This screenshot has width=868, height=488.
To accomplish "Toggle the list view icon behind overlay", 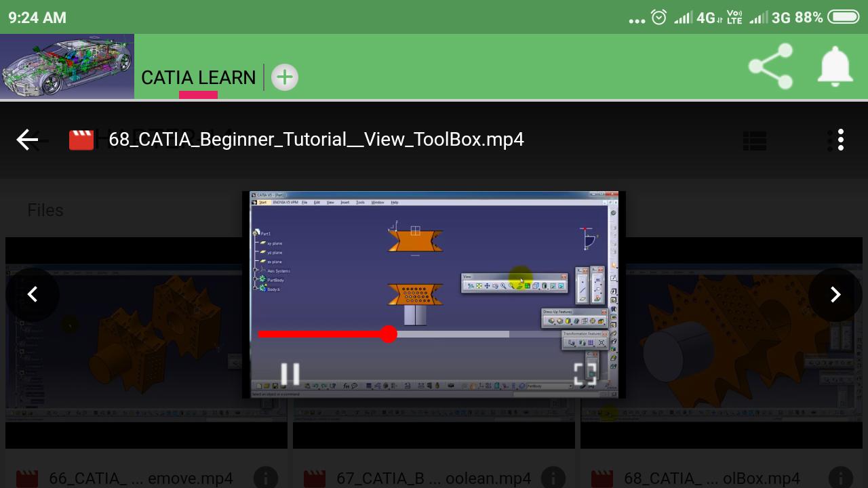I will [x=755, y=140].
